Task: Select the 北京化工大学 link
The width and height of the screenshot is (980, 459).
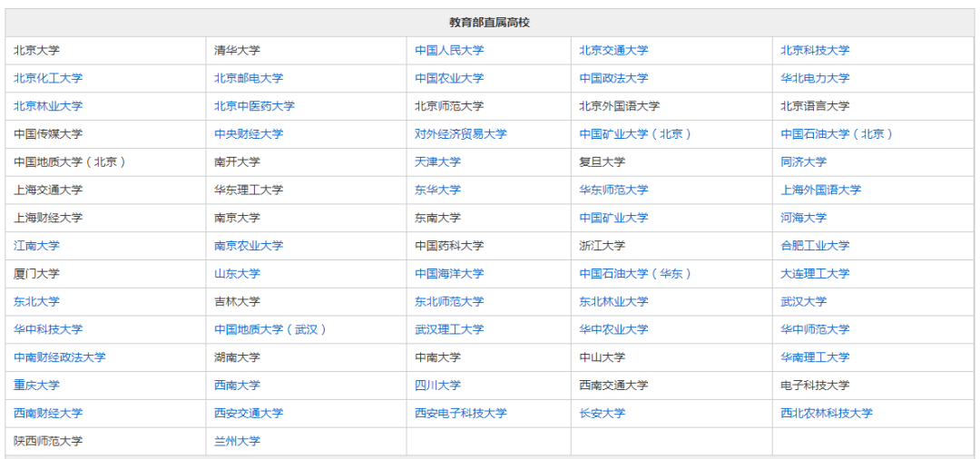Action: [48, 79]
